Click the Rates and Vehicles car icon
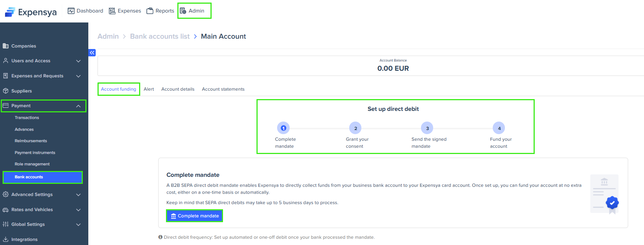 click(6, 210)
